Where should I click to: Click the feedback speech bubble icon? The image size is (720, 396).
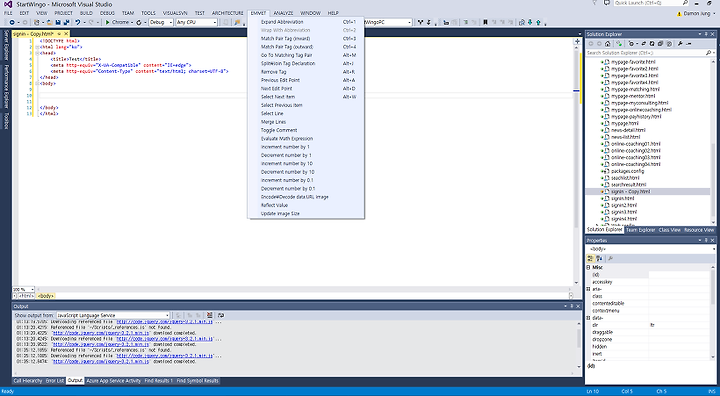tap(607, 3)
